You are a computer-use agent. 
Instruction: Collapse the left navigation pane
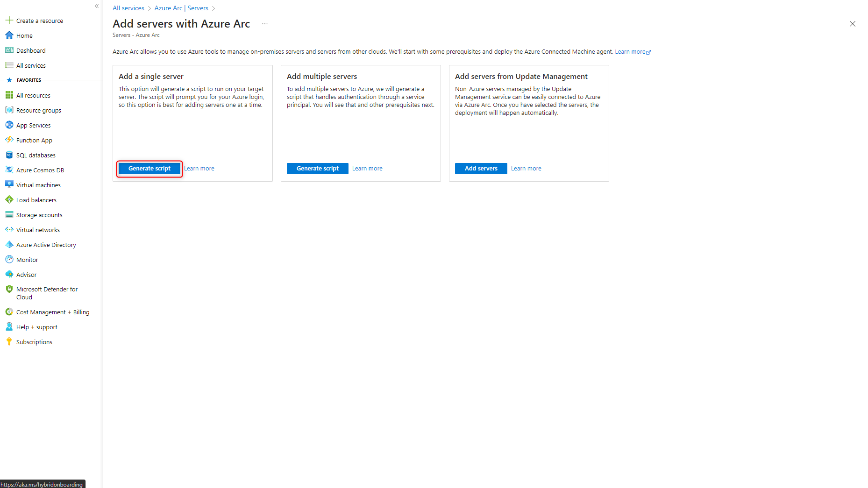coord(97,6)
